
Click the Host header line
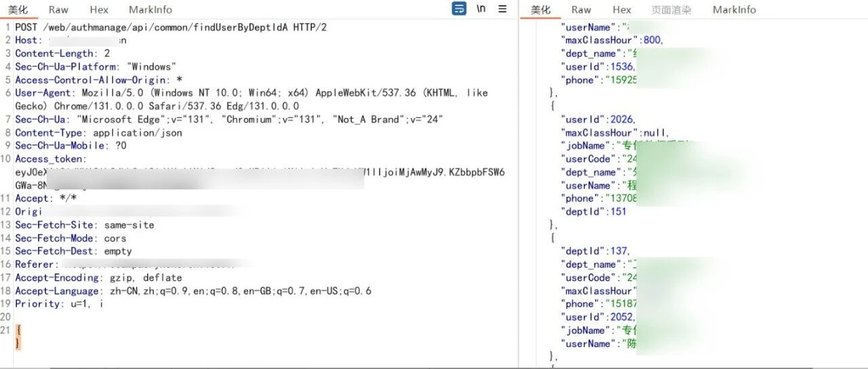71,40
